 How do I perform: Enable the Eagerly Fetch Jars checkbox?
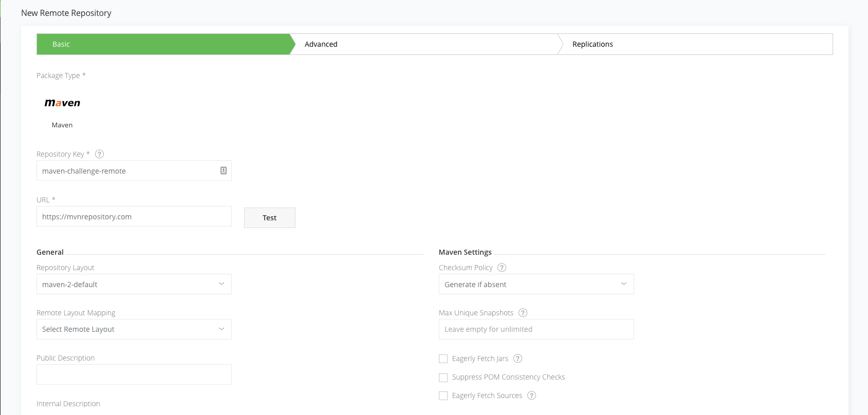[443, 359]
